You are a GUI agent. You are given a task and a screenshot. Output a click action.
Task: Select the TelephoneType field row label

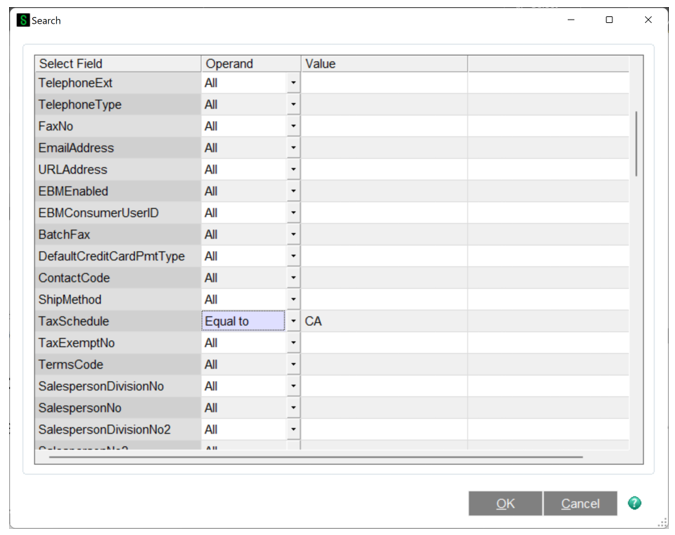pos(118,104)
